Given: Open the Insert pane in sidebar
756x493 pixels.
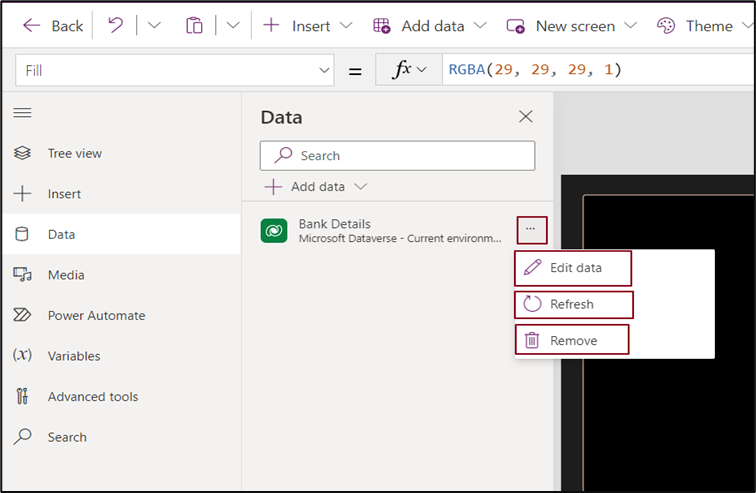Looking at the screenshot, I should pyautogui.click(x=122, y=194).
